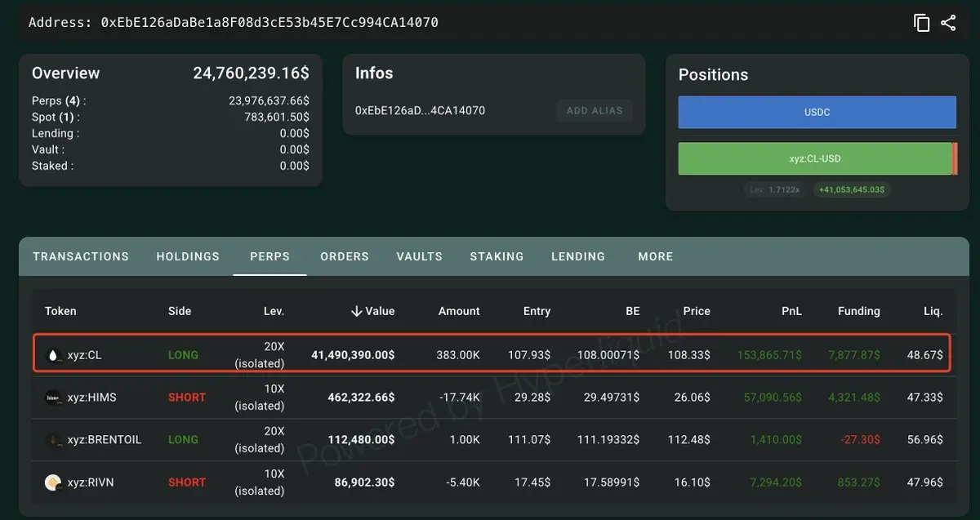Click the 86,902.30$ value cell
Viewport: 980px width, 520px height.
click(x=364, y=482)
